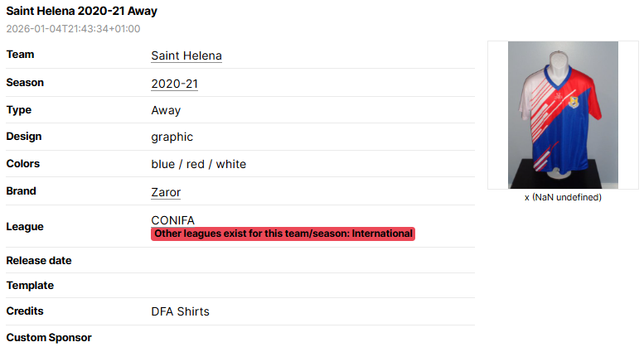Click the page title Saint Helena 2020-21 Away
644x347 pixels.
(x=81, y=12)
